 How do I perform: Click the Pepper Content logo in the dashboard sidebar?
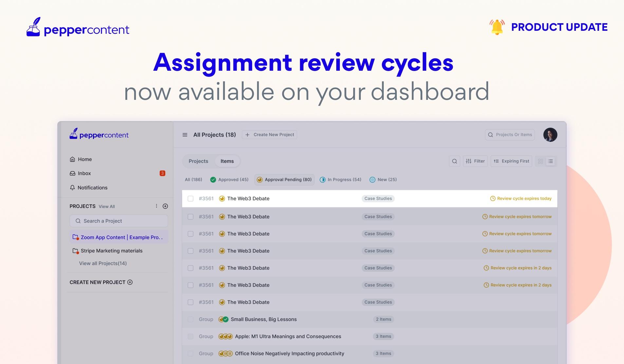[99, 134]
